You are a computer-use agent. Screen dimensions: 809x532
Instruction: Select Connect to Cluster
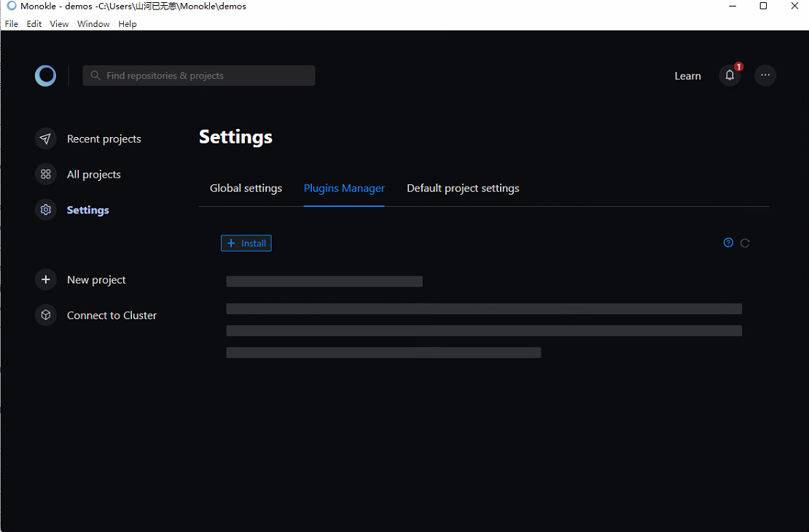[x=112, y=316]
